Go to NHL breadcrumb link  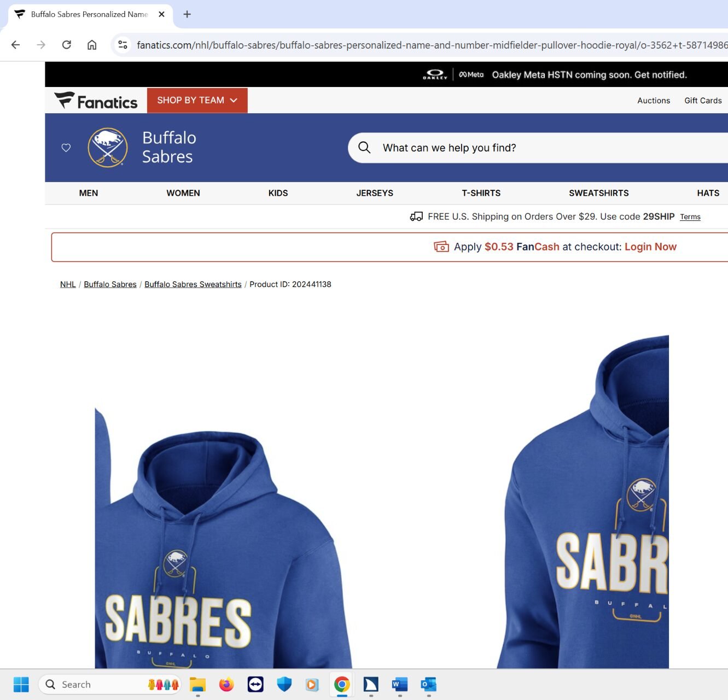click(x=68, y=284)
